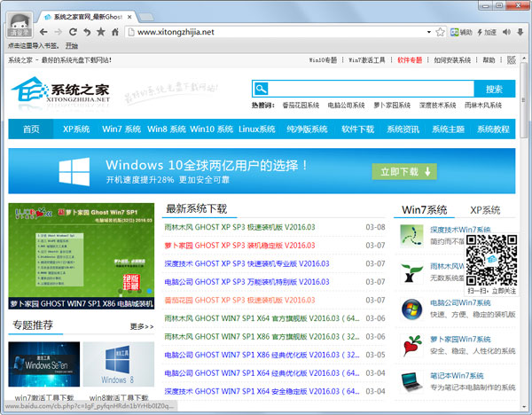Click the Windows SeTen activation thumbnail
Screen dimensions: 532x415
click(44, 364)
